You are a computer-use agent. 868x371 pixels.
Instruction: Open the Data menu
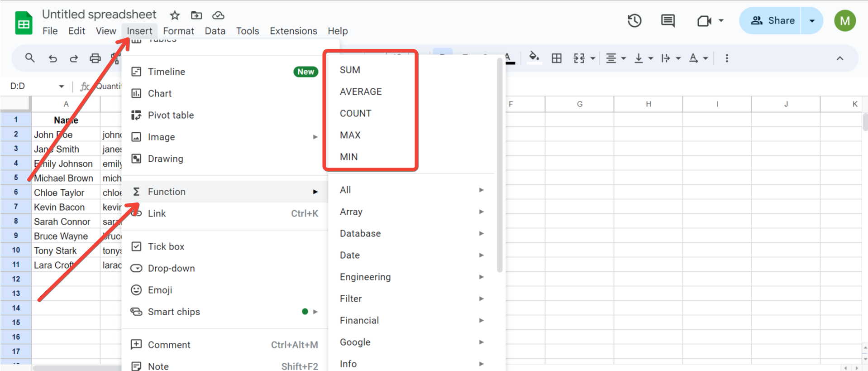coord(215,31)
